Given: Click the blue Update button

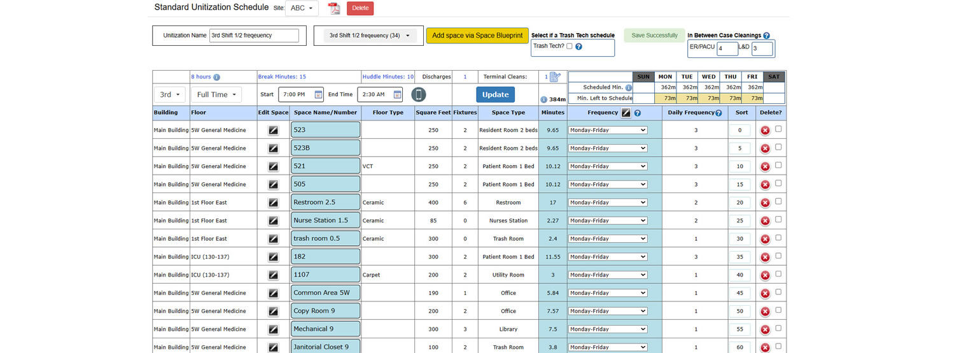Looking at the screenshot, I should point(495,94).
